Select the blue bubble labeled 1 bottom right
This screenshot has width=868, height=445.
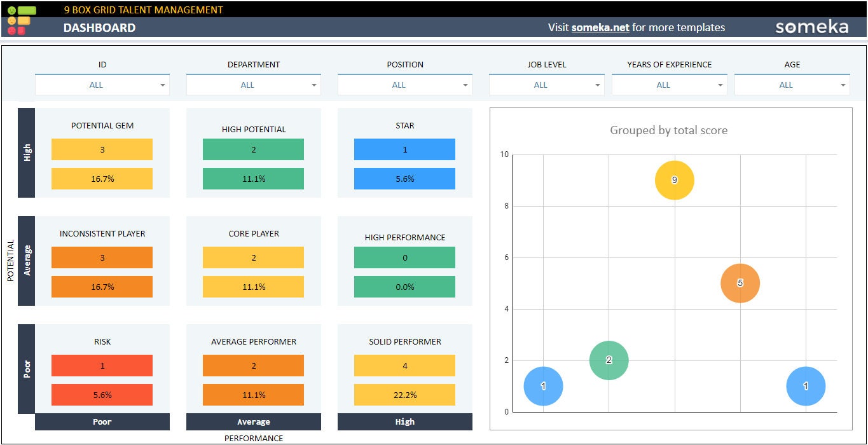(x=806, y=385)
